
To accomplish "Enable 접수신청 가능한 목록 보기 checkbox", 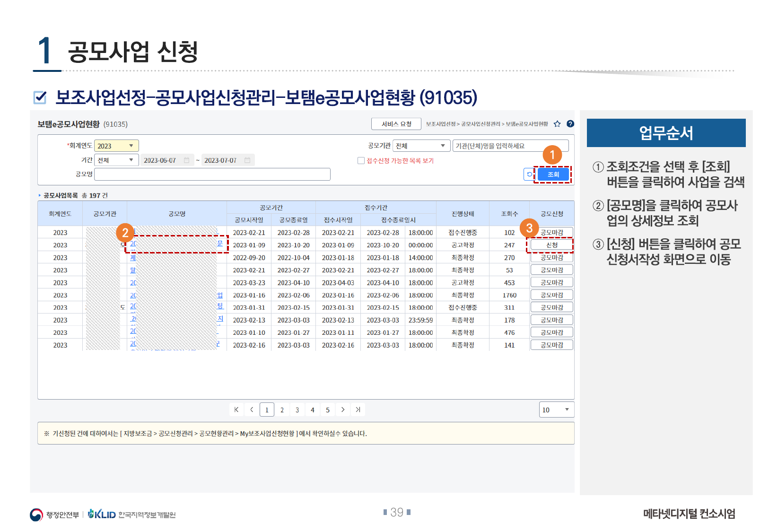I will (361, 161).
